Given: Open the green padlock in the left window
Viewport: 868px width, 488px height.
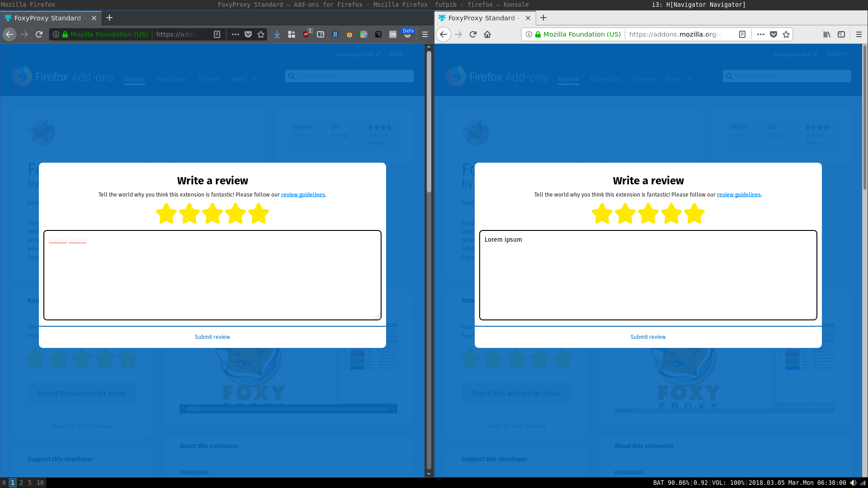Looking at the screenshot, I should pyautogui.click(x=65, y=34).
